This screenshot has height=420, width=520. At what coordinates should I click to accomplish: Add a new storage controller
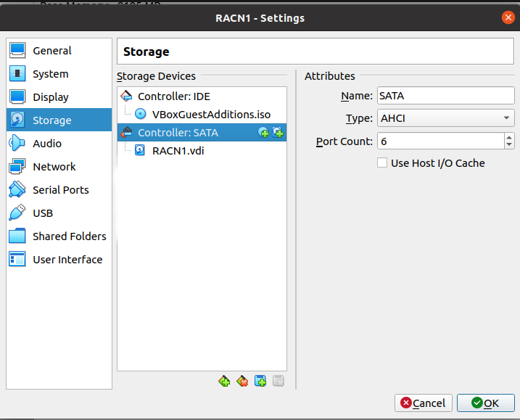pyautogui.click(x=225, y=381)
